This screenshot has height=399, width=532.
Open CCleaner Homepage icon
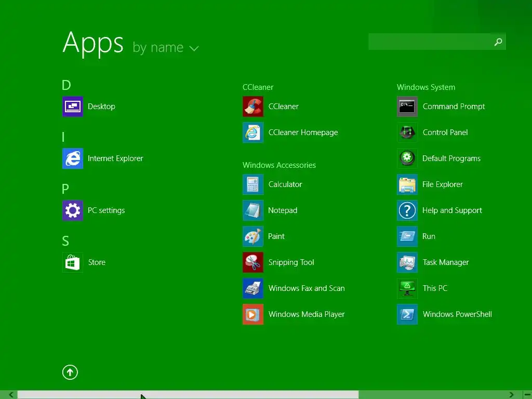(253, 132)
